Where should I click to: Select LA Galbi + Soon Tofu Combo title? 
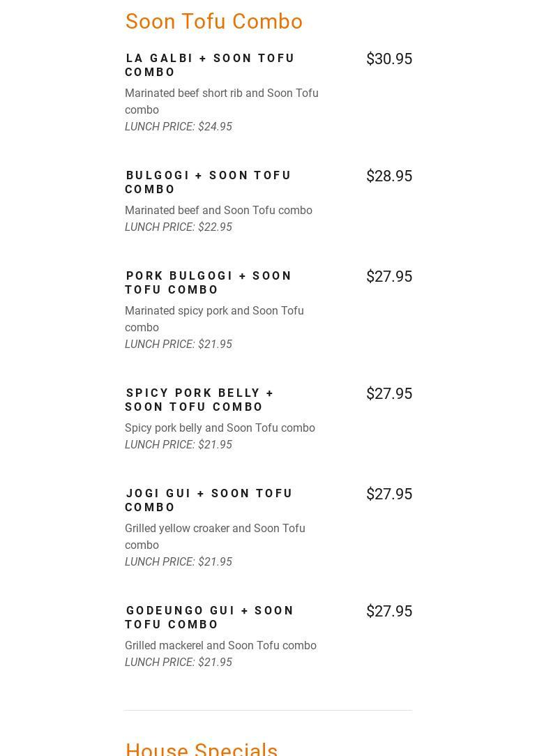tap(209, 65)
